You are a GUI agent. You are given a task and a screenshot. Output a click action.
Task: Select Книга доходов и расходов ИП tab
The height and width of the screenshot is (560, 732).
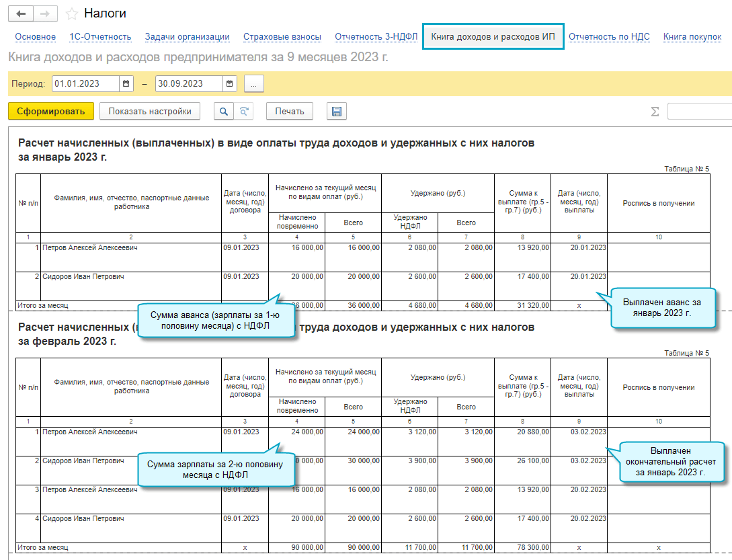[493, 37]
